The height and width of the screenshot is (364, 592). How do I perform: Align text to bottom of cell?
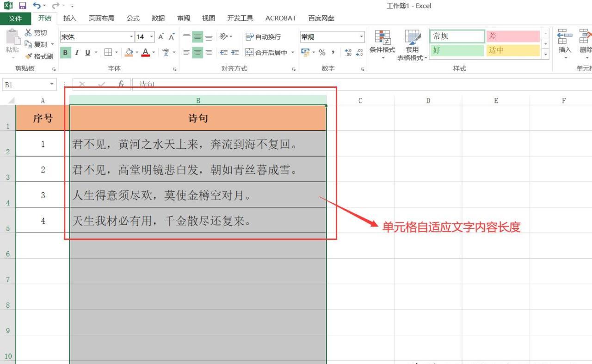point(209,36)
